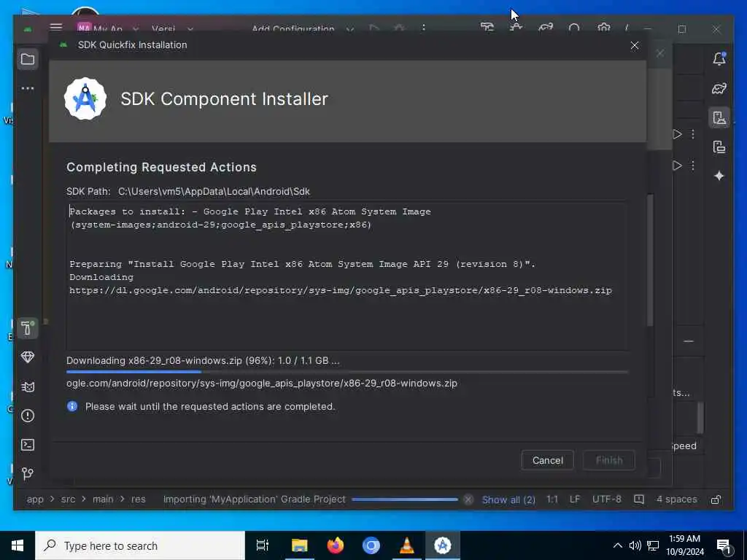The image size is (747, 560).
Task: Click the taskbar search box
Action: click(x=139, y=545)
